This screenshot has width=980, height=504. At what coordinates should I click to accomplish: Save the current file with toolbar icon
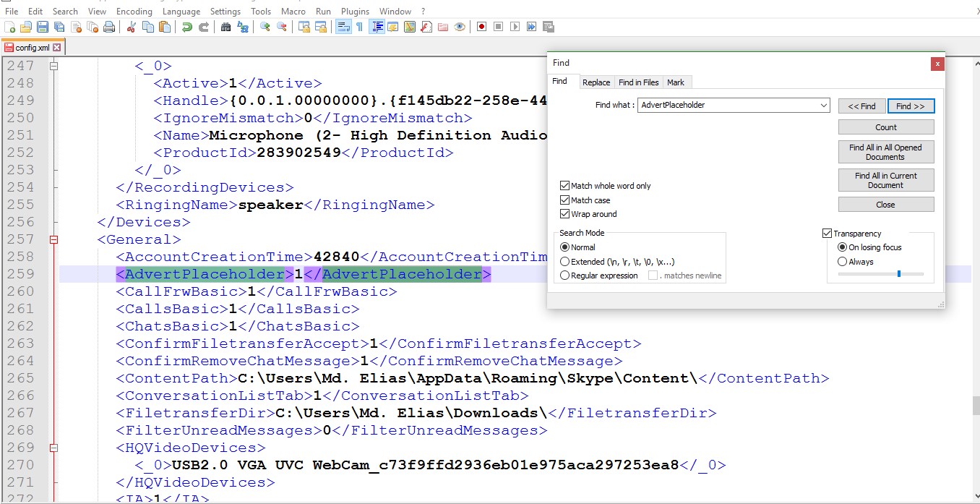click(x=42, y=27)
